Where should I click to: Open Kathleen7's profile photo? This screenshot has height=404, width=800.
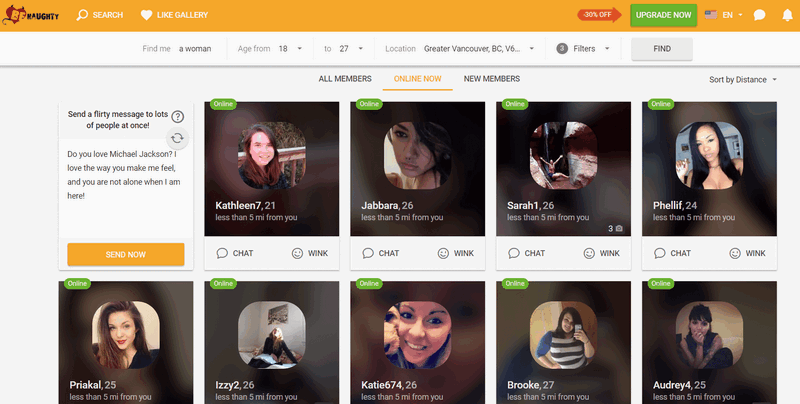[x=271, y=156]
